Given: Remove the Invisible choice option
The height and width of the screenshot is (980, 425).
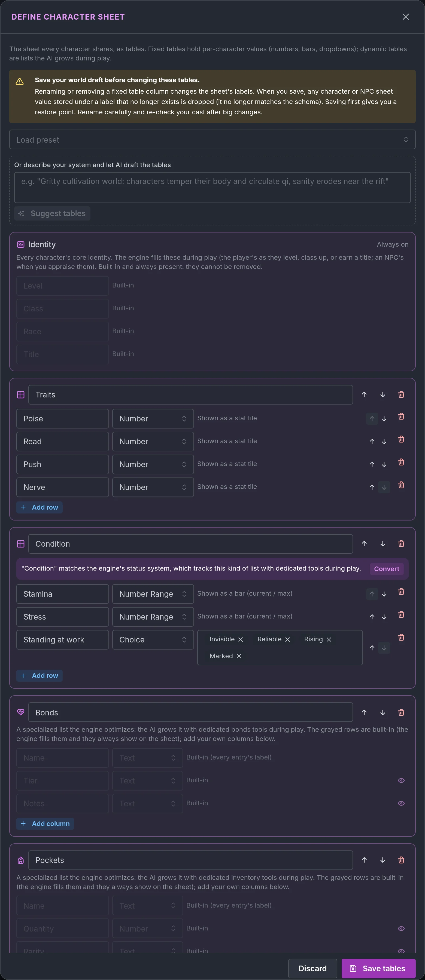Looking at the screenshot, I should (241, 639).
